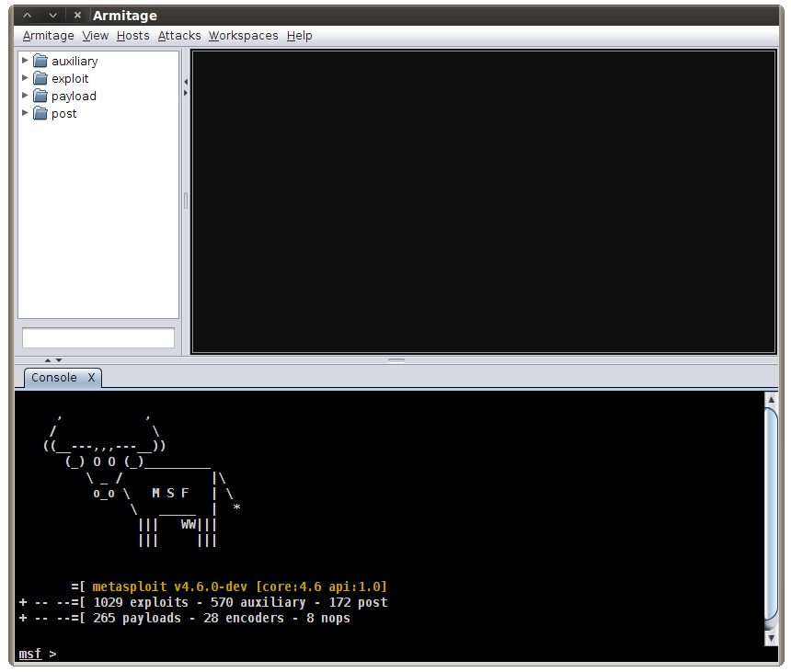Switch to the Console tab
791x672 pixels.
tap(54, 378)
